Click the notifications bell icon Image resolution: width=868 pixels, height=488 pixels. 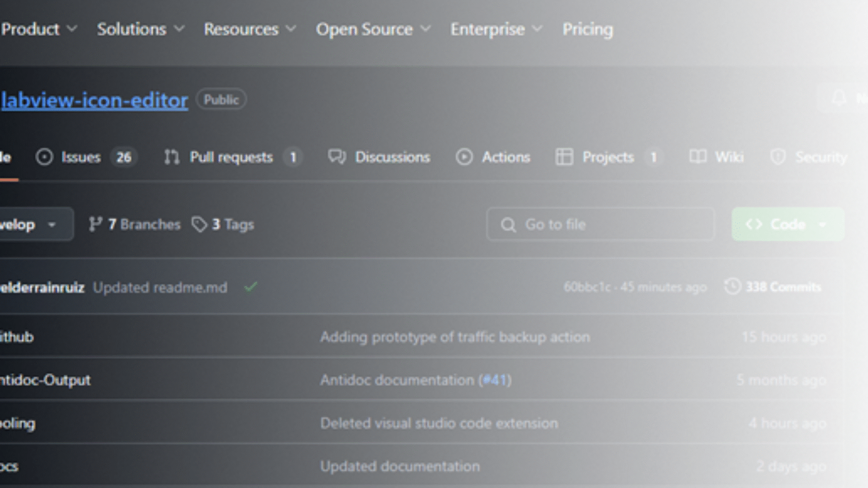coord(839,98)
